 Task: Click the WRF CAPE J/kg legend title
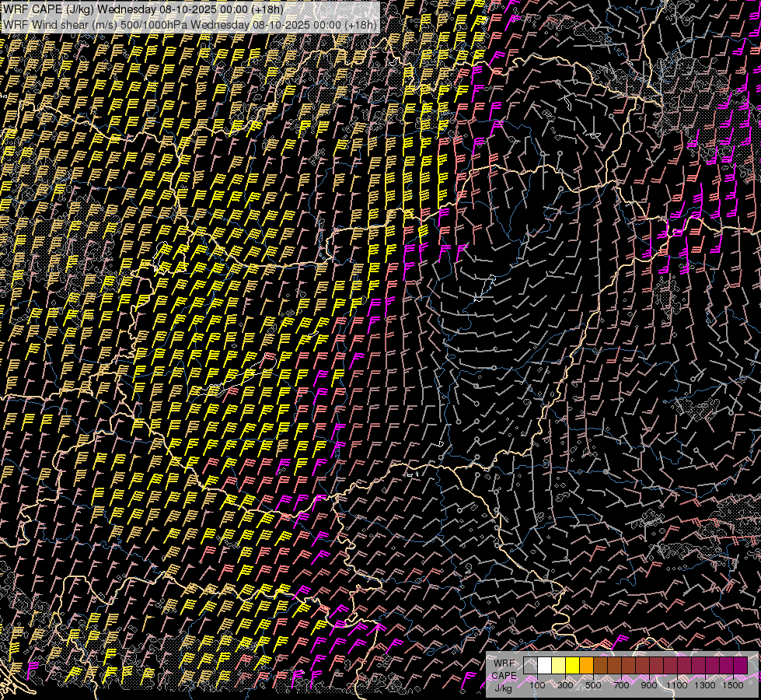click(504, 675)
